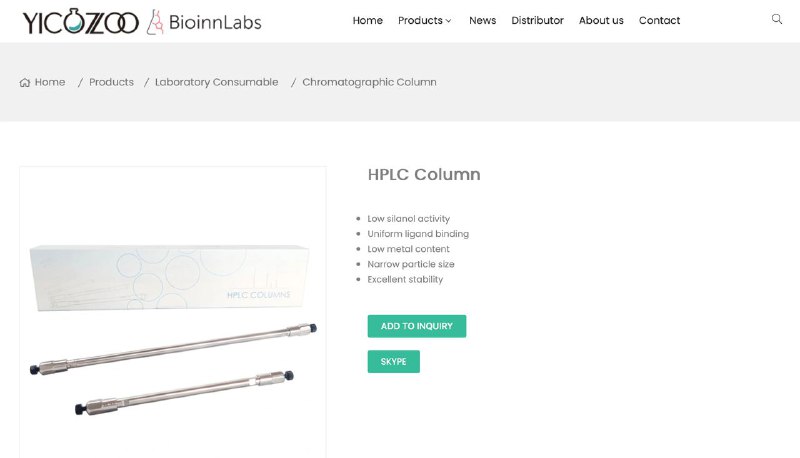Click the YICOZOO logo
The width and height of the screenshot is (800, 458).
click(81, 21)
